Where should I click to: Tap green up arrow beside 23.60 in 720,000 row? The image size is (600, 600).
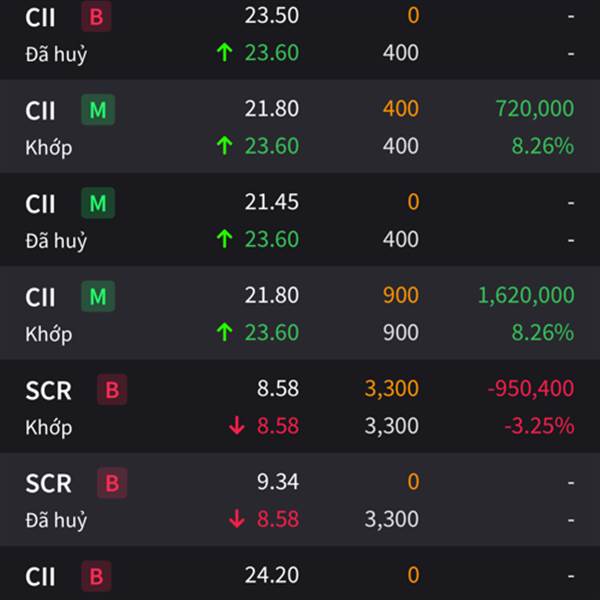[x=225, y=146]
